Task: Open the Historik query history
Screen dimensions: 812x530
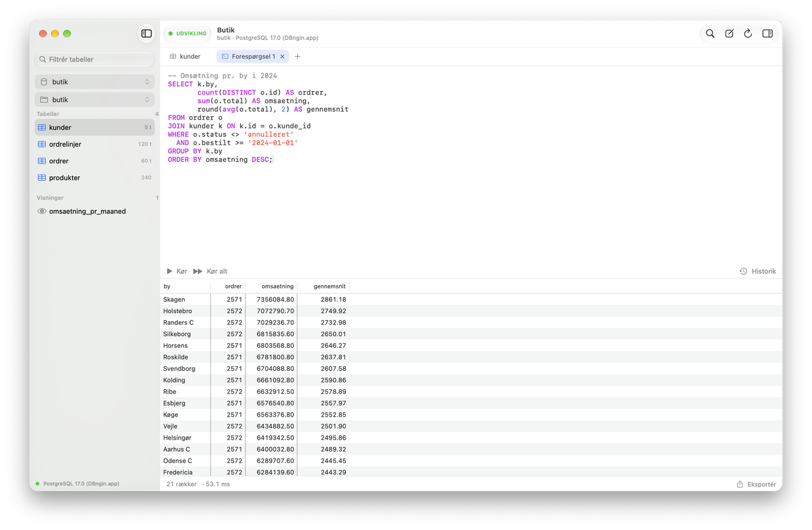Action: click(x=758, y=271)
